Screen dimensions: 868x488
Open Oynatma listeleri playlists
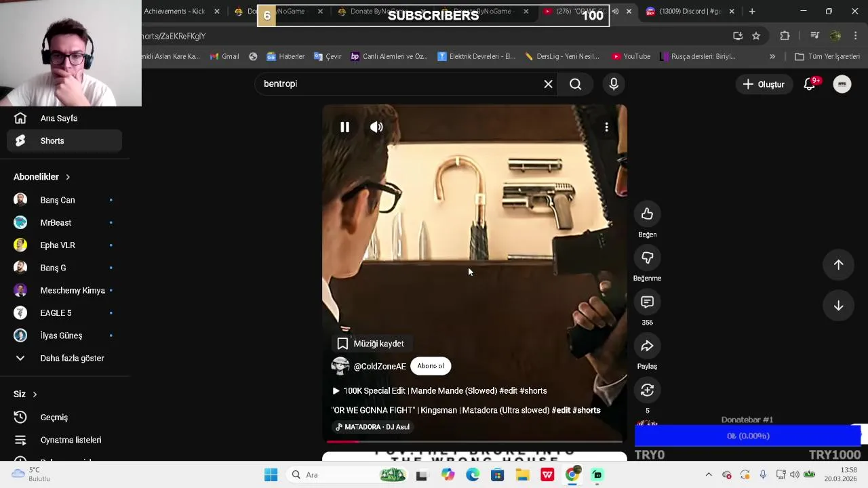pyautogui.click(x=64, y=440)
